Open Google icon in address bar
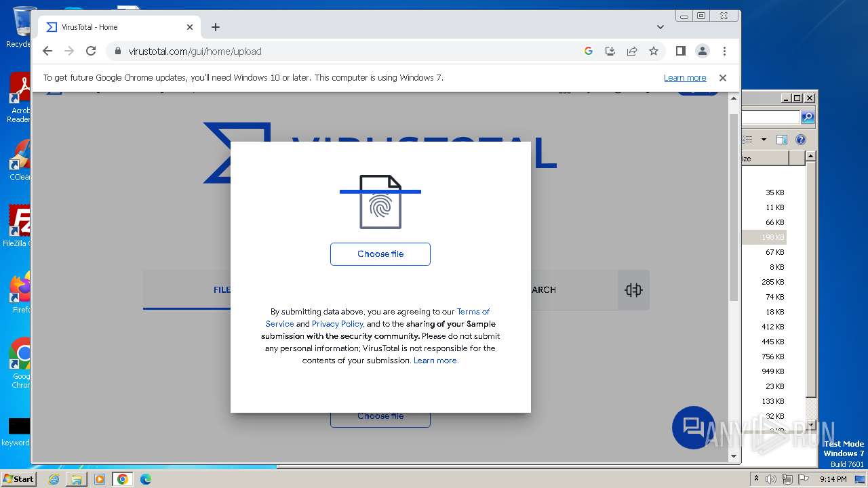Viewport: 868px width, 488px height. [588, 51]
